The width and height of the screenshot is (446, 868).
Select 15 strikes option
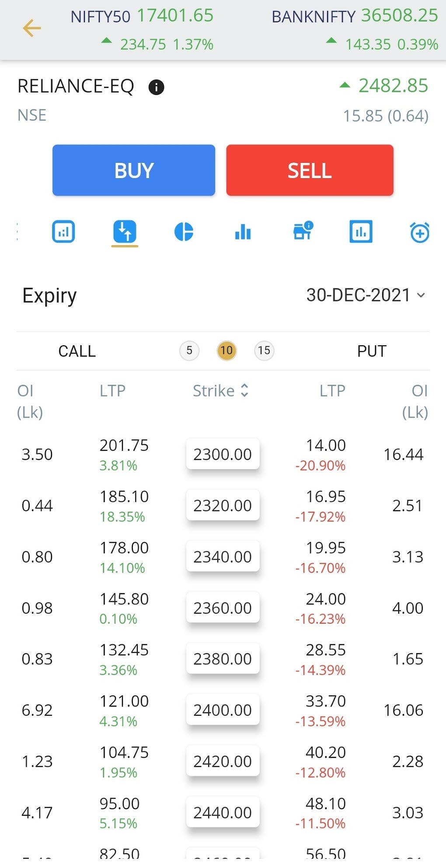pyautogui.click(x=264, y=351)
